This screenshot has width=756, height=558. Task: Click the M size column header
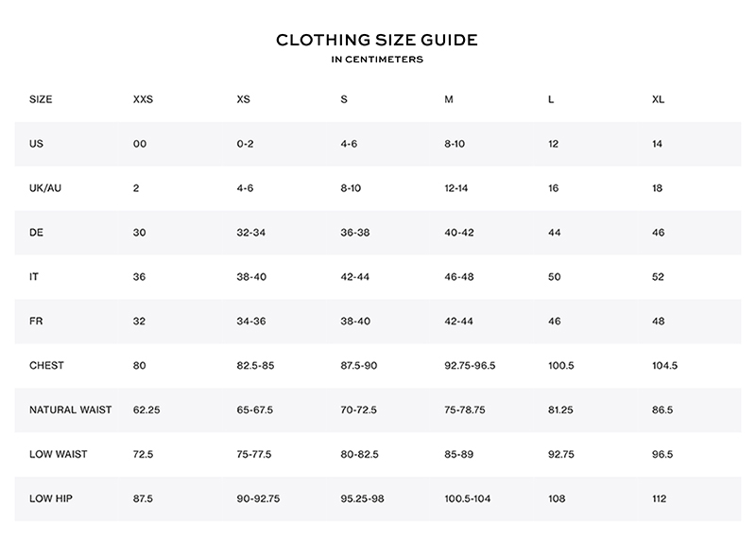tap(449, 99)
